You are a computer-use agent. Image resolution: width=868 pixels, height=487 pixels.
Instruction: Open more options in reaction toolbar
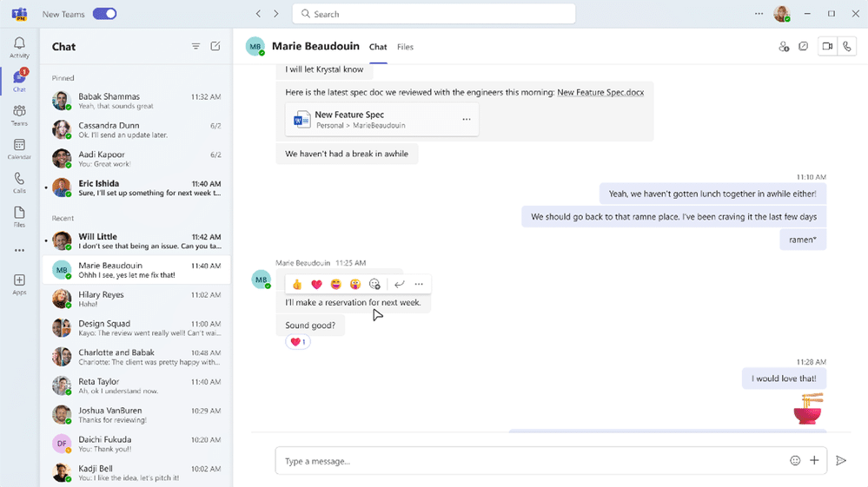tap(419, 285)
